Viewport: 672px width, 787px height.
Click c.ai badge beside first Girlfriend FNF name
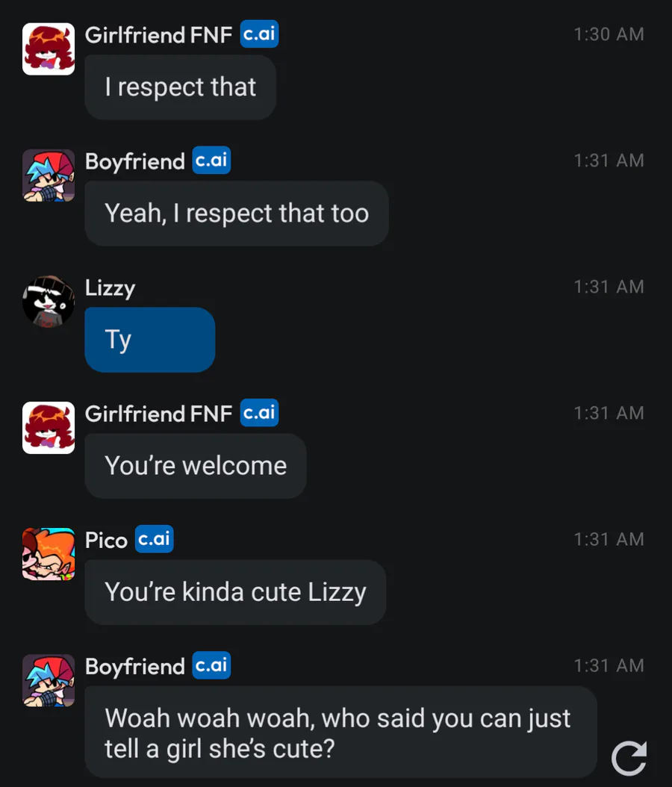tap(259, 34)
